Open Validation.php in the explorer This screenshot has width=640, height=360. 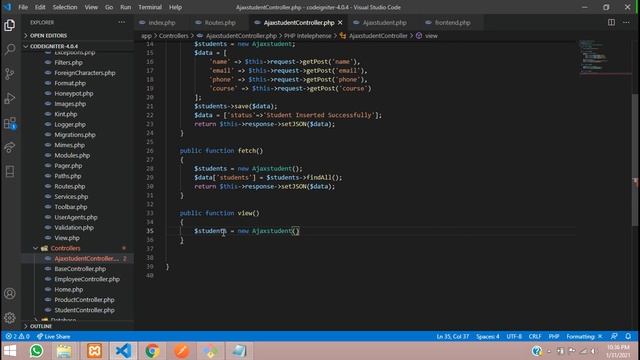click(74, 227)
